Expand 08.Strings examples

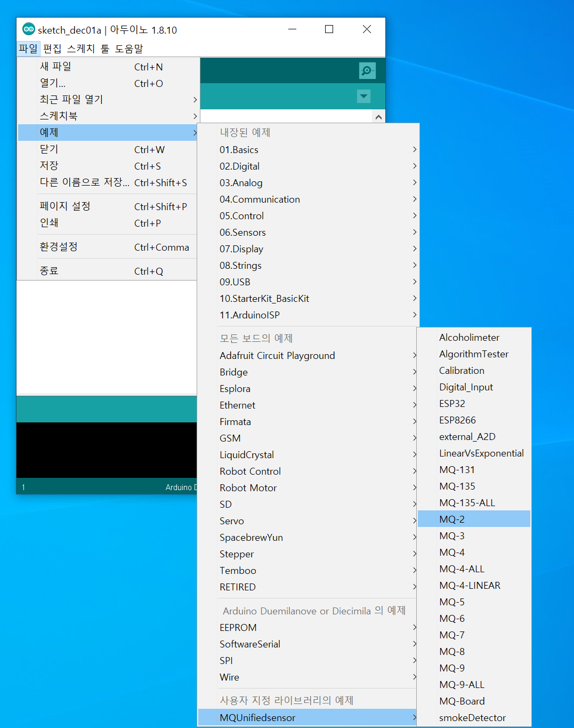click(308, 266)
